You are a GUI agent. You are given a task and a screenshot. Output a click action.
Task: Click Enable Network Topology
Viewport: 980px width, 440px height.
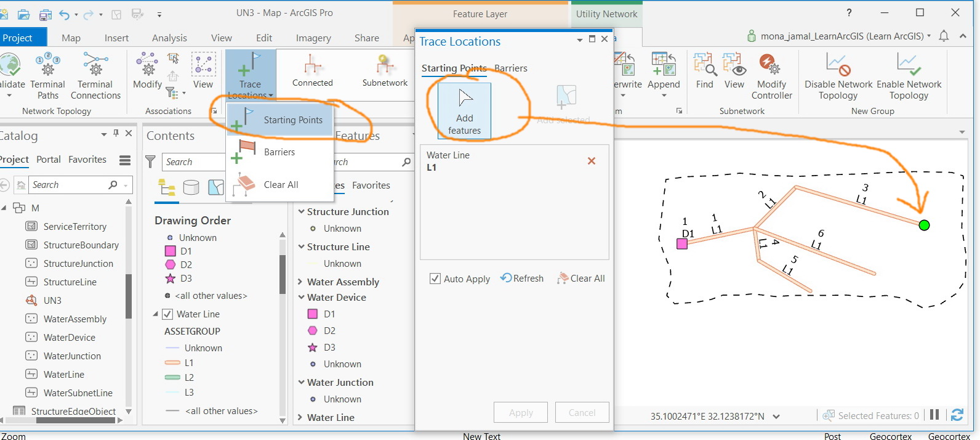click(909, 76)
